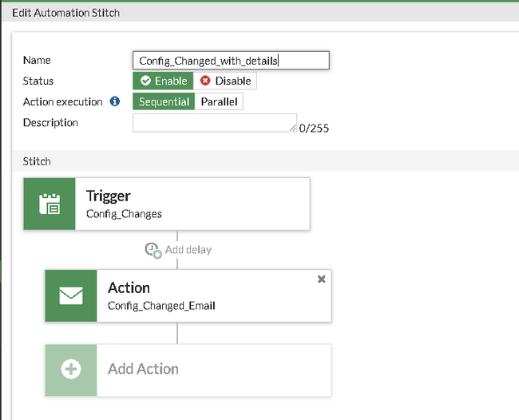
Task: Click the Action execution info icon
Action: pyautogui.click(x=115, y=101)
